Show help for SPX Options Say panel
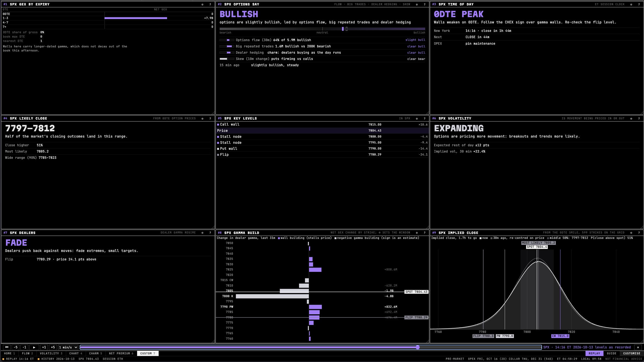Screen dimensions: 644x362 tap(424, 4)
